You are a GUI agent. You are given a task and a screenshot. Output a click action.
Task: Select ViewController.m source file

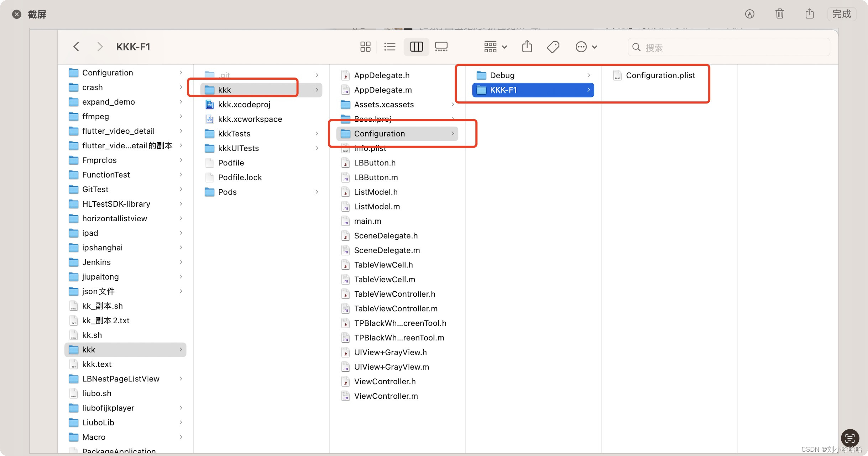pos(386,396)
